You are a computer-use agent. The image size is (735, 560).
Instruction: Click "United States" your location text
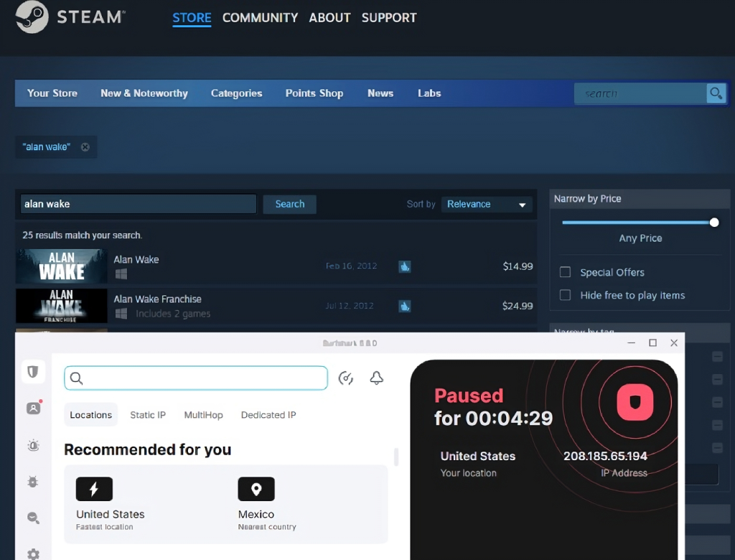click(x=477, y=457)
